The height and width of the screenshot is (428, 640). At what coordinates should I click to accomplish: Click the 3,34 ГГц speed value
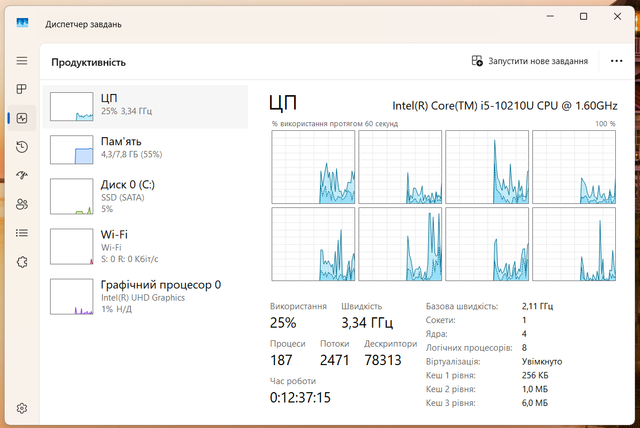[367, 323]
